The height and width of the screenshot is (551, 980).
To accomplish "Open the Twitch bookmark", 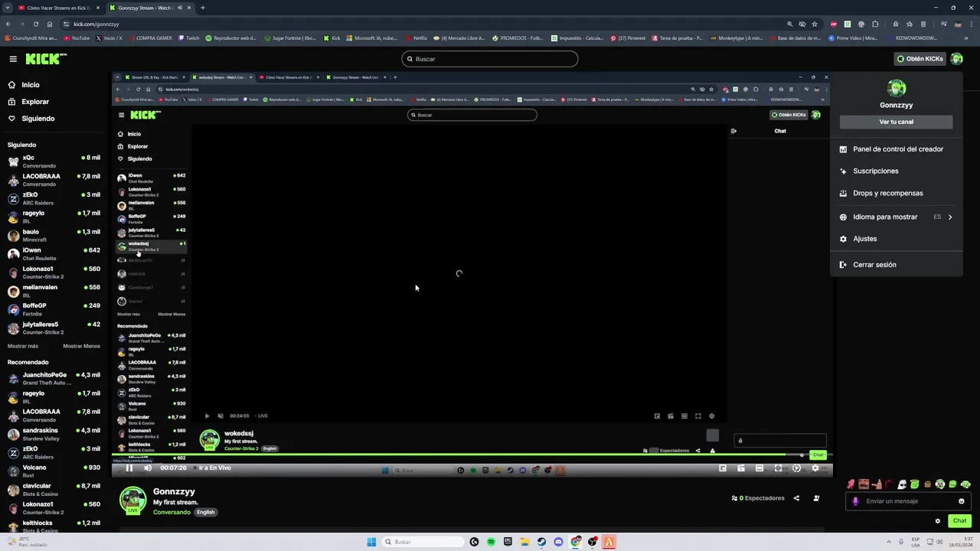I will point(188,37).
